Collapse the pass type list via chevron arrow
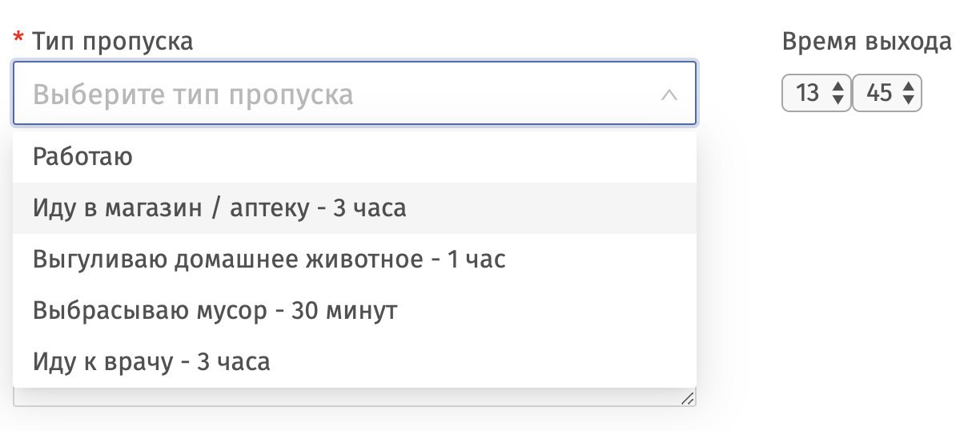This screenshot has width=980, height=431. coord(669,95)
